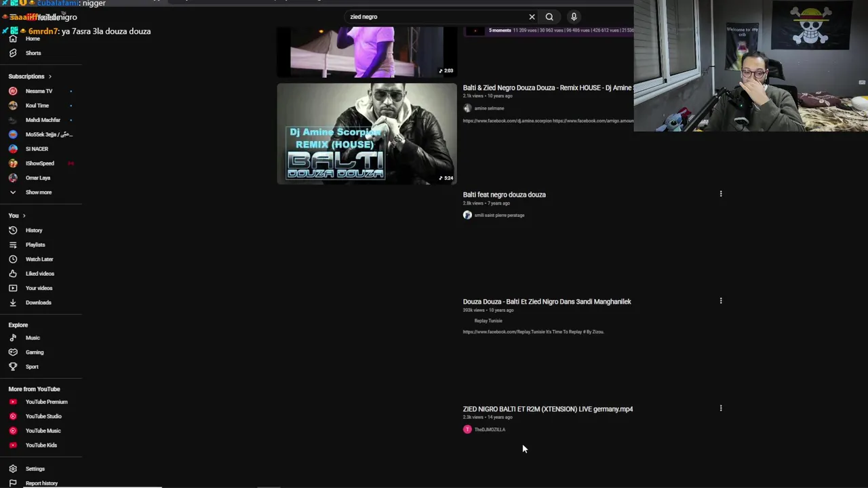This screenshot has height=488, width=868.
Task: Start voice search with microphone icon
Action: click(574, 17)
